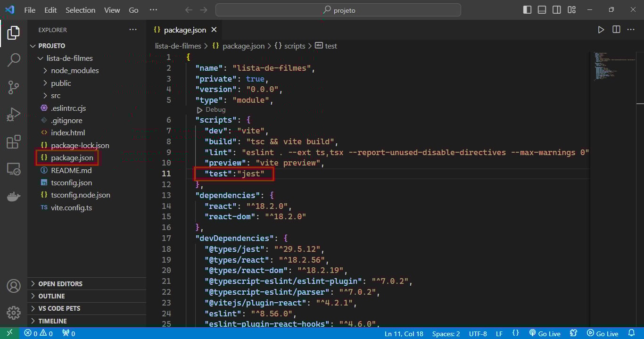Screen dimensions: 644x339
Task: Click Debug above the scripts section
Action: click(211, 110)
